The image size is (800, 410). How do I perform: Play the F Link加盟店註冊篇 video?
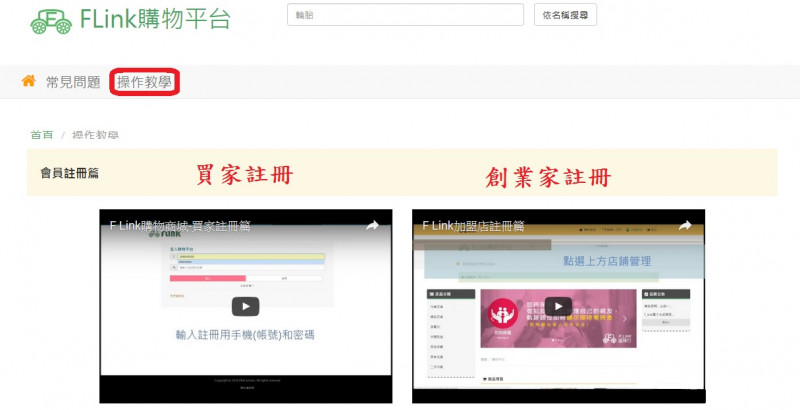tap(558, 306)
